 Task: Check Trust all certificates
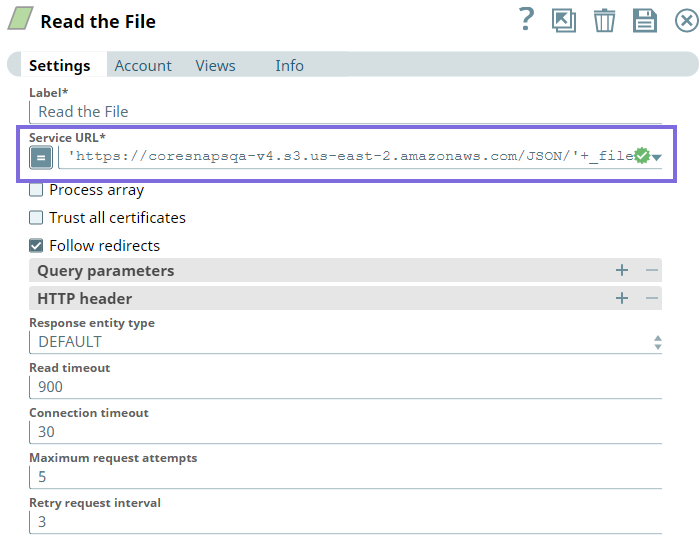coord(37,218)
